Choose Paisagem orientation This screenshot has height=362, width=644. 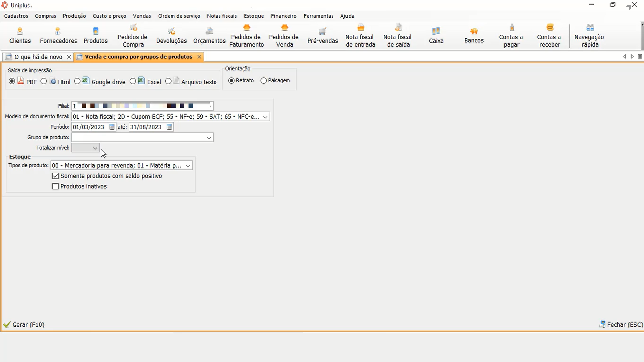point(264,81)
